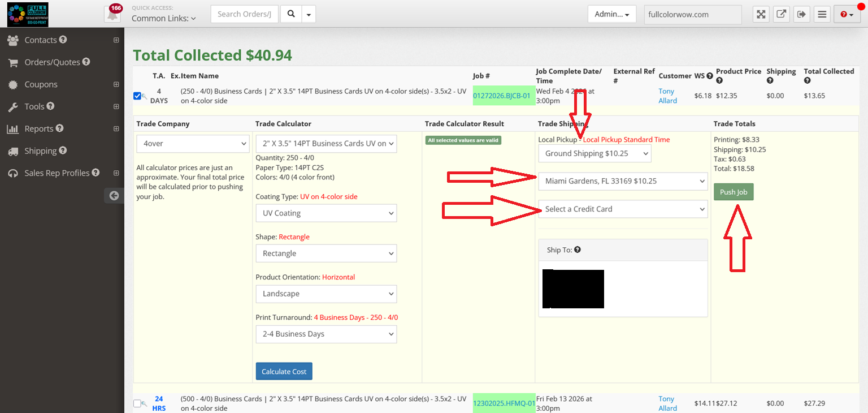Click the blue Calculate Cost button
This screenshot has width=868, height=413.
pos(284,371)
